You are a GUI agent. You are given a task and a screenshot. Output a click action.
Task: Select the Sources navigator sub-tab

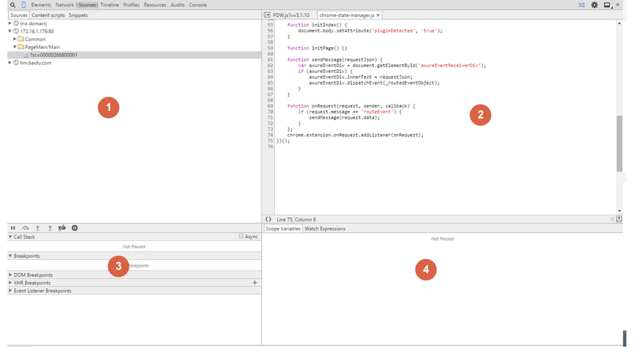tap(19, 15)
